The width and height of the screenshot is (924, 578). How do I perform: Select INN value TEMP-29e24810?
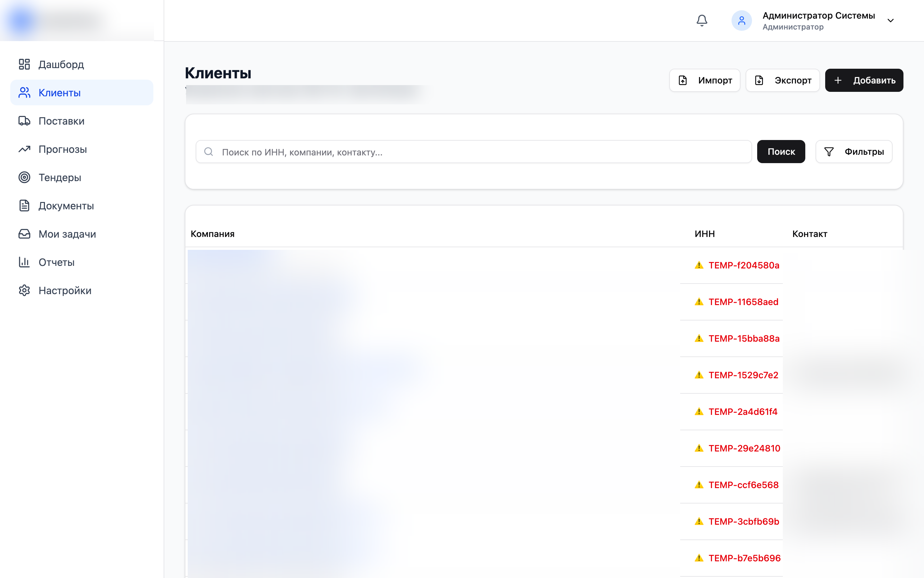coord(744,448)
